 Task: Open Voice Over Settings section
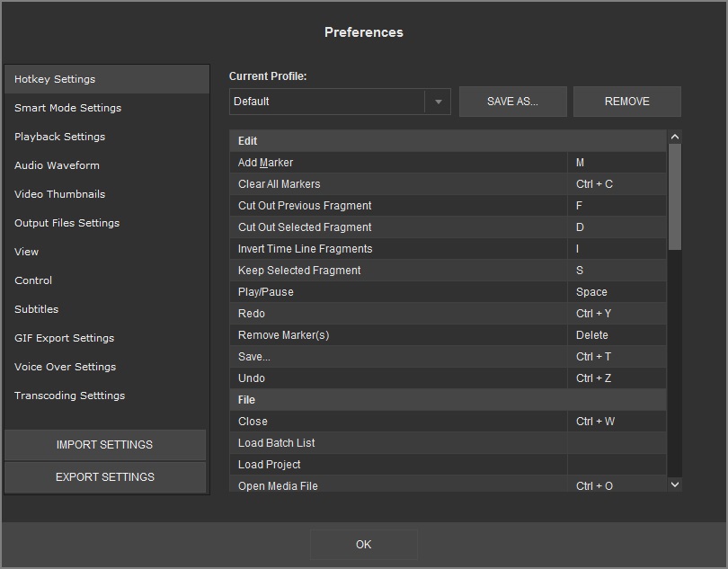point(65,367)
